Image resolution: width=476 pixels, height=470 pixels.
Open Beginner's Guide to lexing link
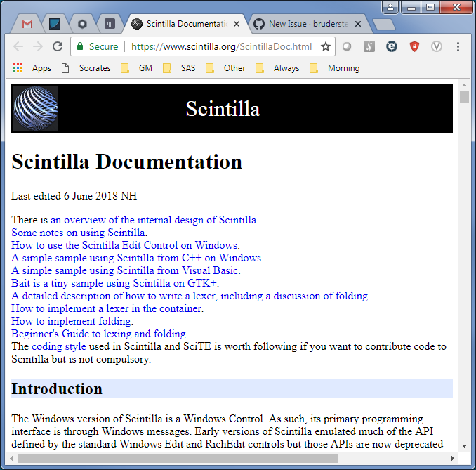coord(99,334)
